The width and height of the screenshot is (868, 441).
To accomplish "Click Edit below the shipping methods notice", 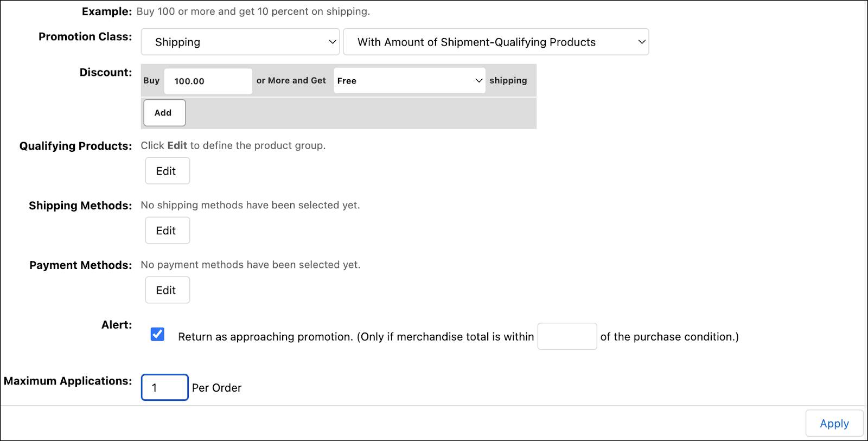I will tap(167, 230).
